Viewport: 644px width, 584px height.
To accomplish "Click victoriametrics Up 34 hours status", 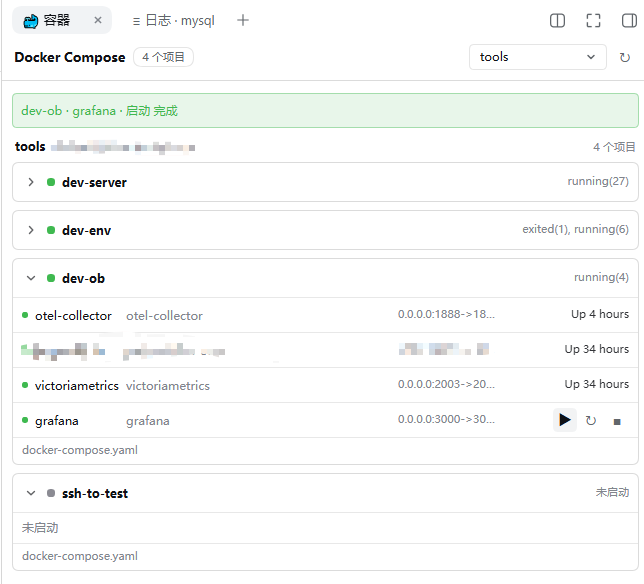I will [x=596, y=384].
